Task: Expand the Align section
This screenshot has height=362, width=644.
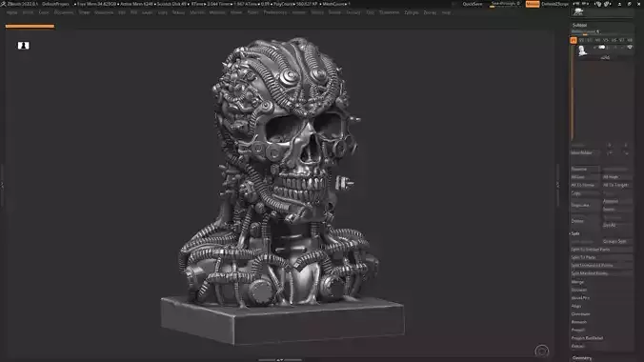Action: (576, 306)
